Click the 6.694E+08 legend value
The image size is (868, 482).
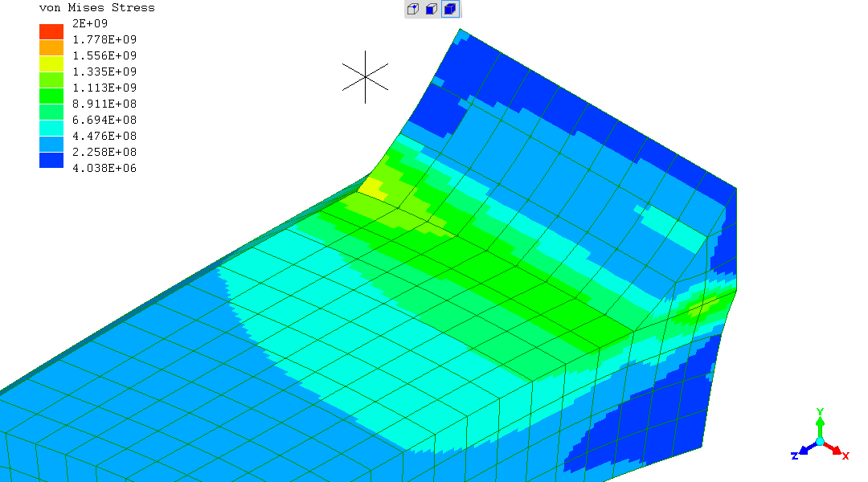pos(104,120)
